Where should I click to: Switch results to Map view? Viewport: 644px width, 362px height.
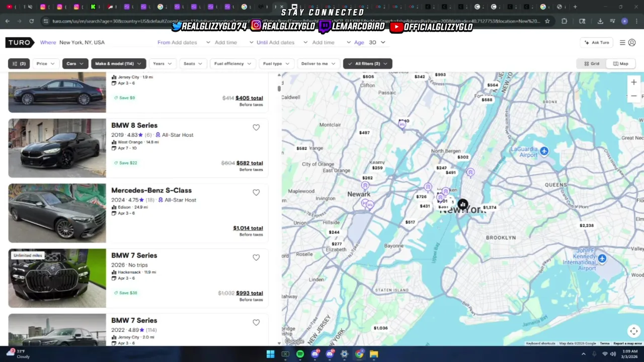point(621,63)
